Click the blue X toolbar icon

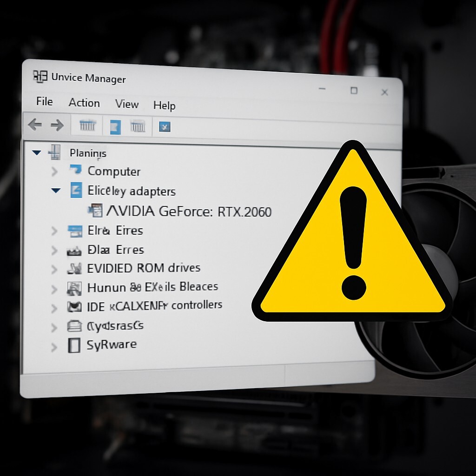pos(165,127)
